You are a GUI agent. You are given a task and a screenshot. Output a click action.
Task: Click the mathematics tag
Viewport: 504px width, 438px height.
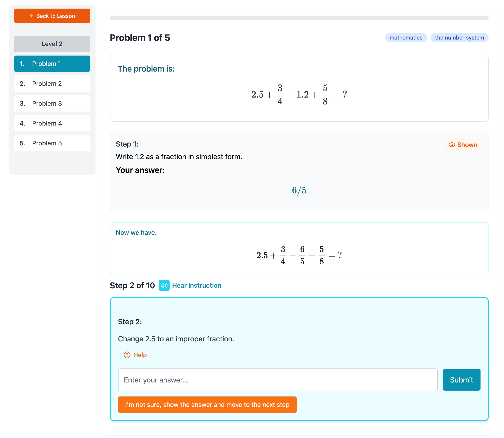coord(406,38)
